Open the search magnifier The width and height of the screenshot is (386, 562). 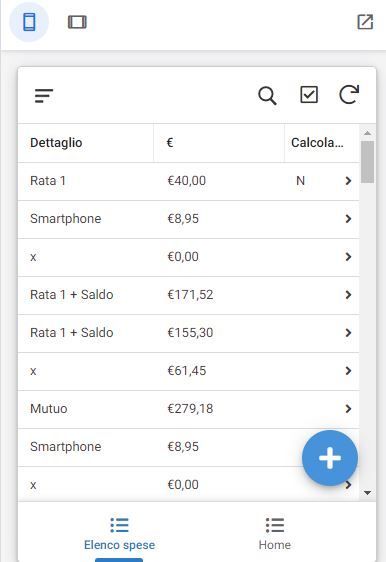click(x=267, y=96)
